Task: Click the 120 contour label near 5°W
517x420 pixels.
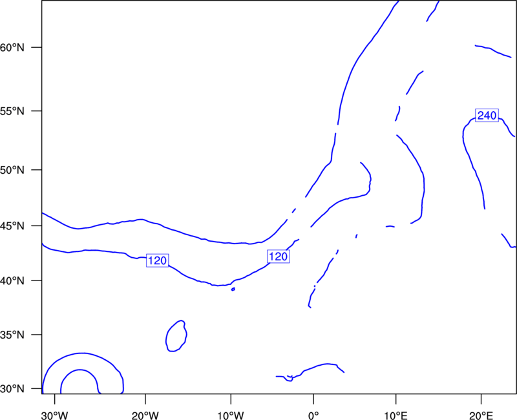Action: click(x=279, y=256)
